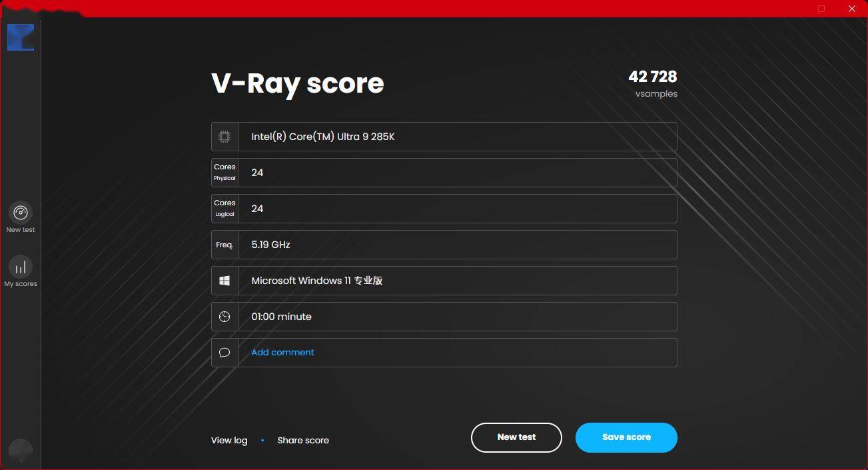Click the Microsoft Windows 11 row text

[316, 281]
